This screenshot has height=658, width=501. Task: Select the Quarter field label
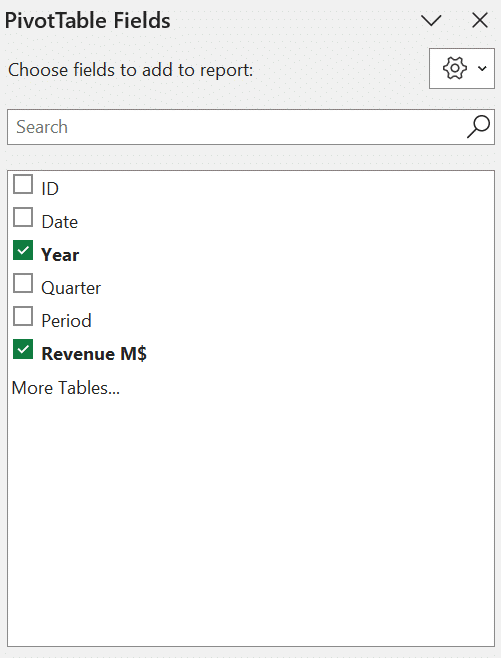click(71, 288)
